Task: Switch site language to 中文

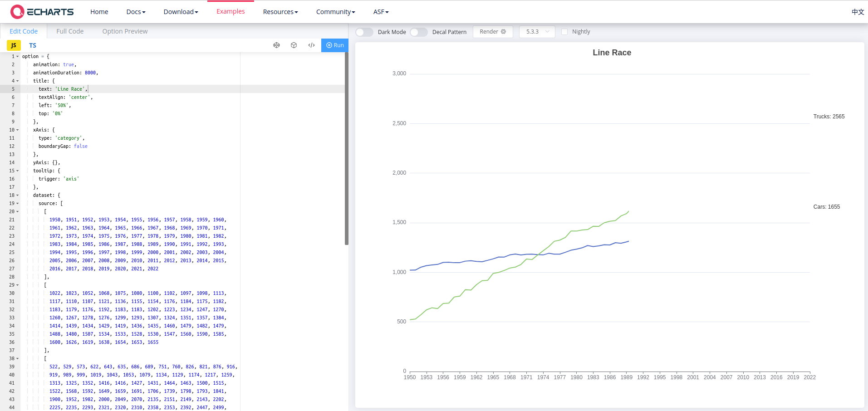Action: point(858,12)
